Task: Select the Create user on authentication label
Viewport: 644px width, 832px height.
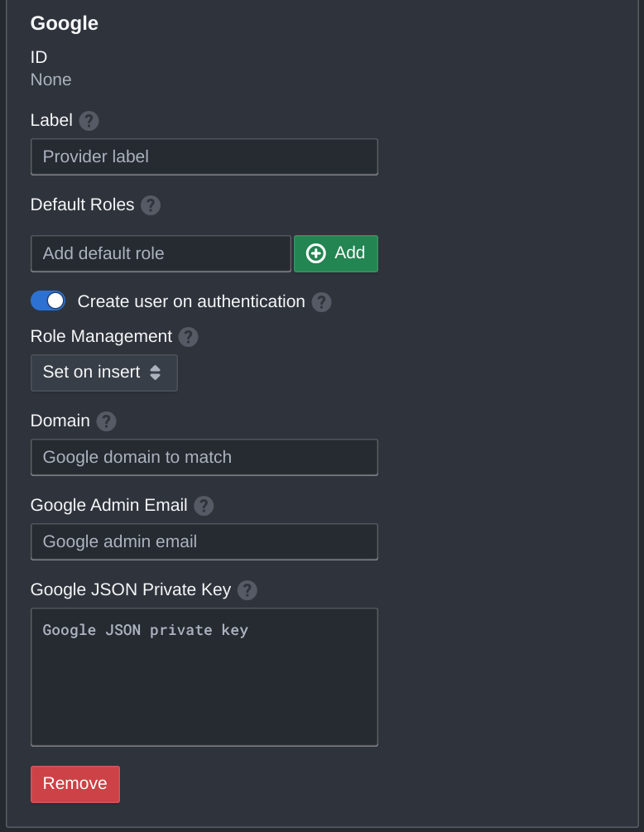Action: (x=191, y=301)
